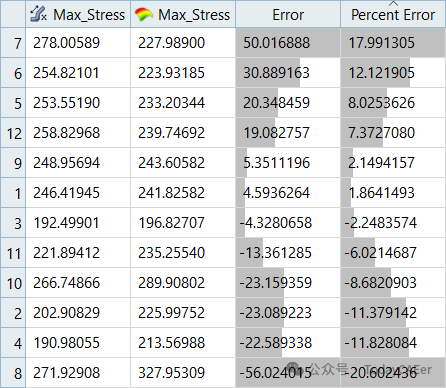Click the sort arrow above Percent Error
Screen dimensions: 446x388
click(393, 3)
